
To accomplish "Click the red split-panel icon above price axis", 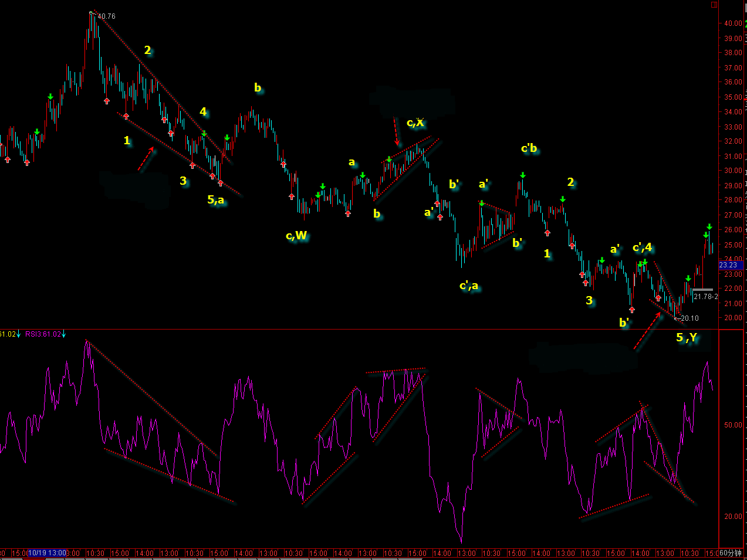I will [714, 5].
